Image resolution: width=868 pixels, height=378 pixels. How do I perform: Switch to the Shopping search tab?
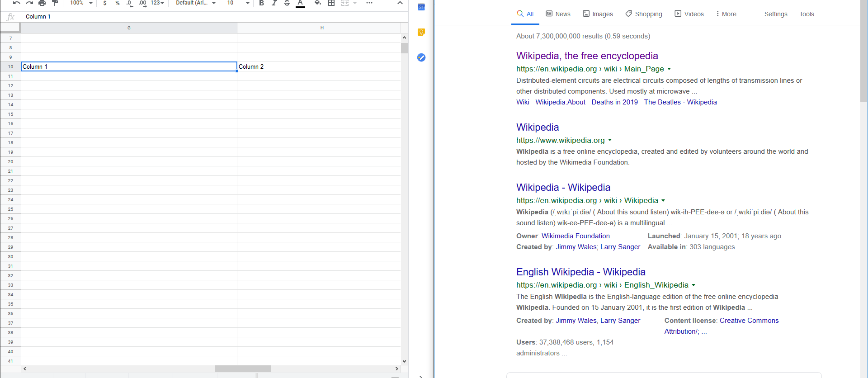(x=644, y=14)
